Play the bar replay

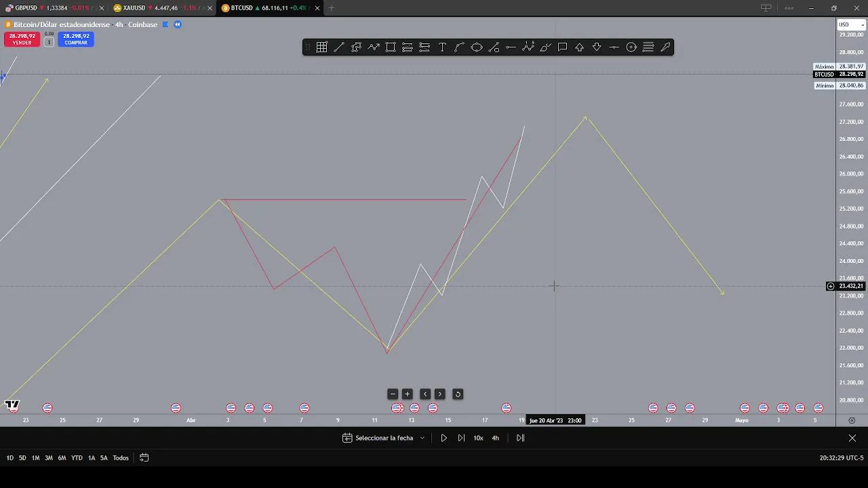tap(444, 438)
